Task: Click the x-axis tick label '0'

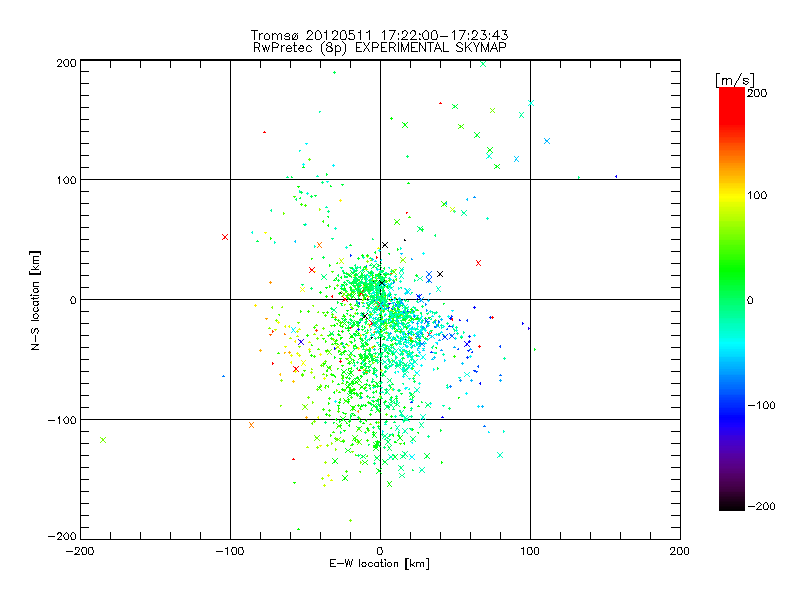Action: tap(380, 551)
